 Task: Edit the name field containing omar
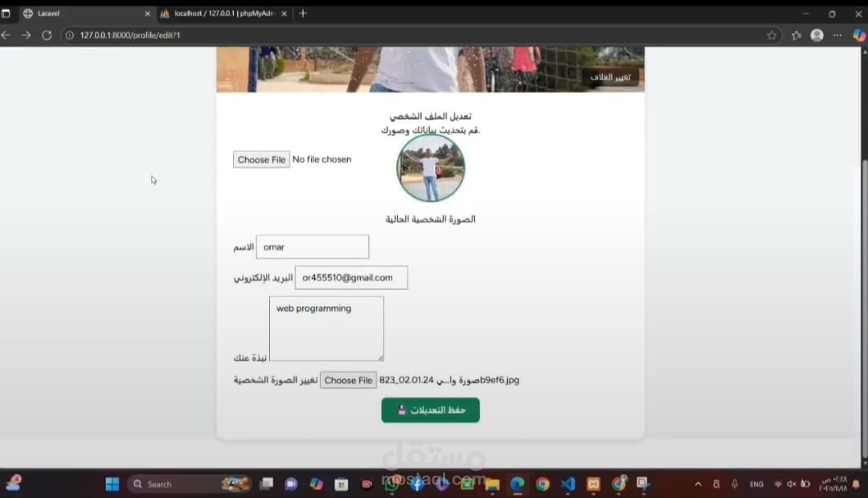tap(312, 247)
